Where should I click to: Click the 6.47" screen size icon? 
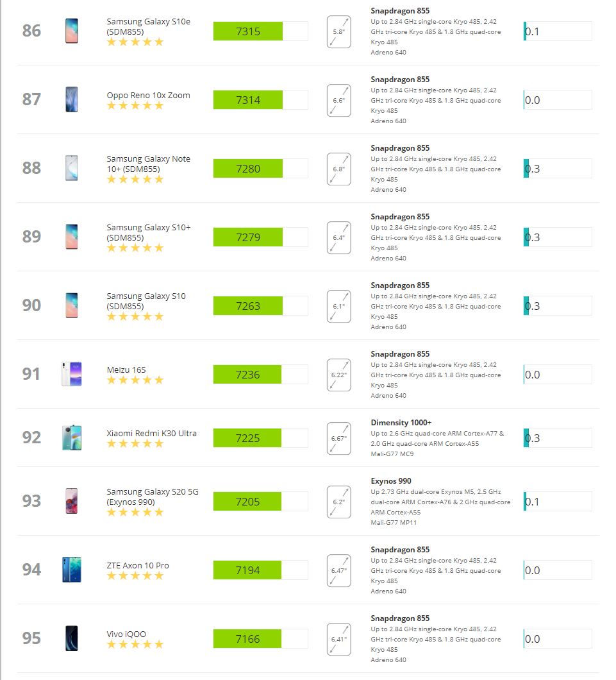click(338, 570)
